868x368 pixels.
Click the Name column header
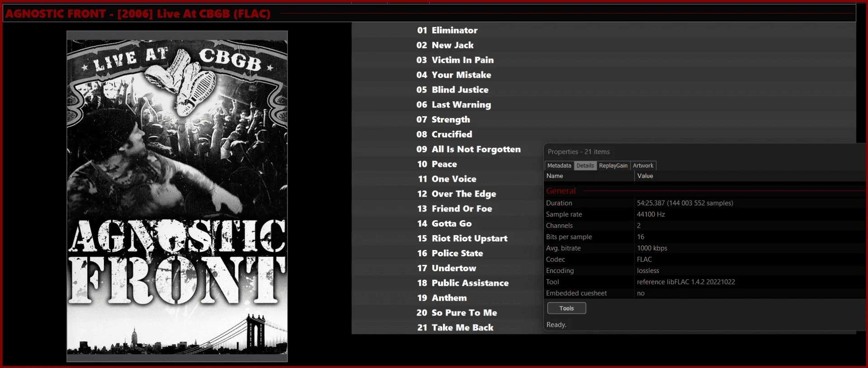tap(589, 176)
